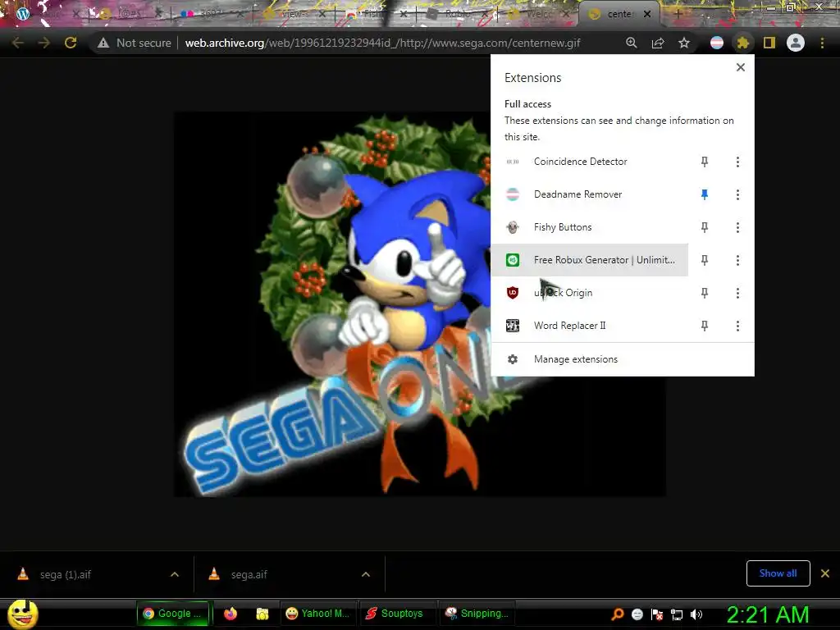Click the red uBlock Origin shield icon
Screen dimensions: 840x630
point(513,293)
